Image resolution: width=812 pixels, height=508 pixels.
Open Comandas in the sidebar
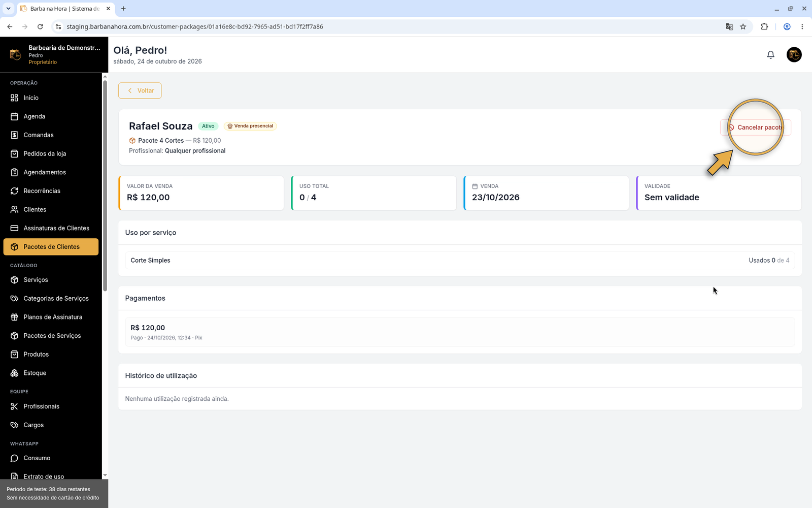pyautogui.click(x=51, y=135)
